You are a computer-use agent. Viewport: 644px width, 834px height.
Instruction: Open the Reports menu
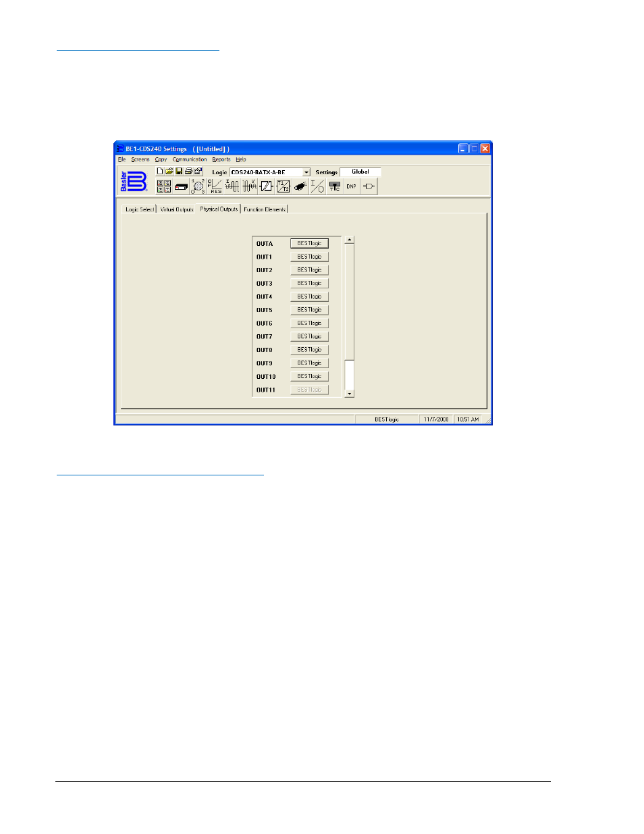221,159
